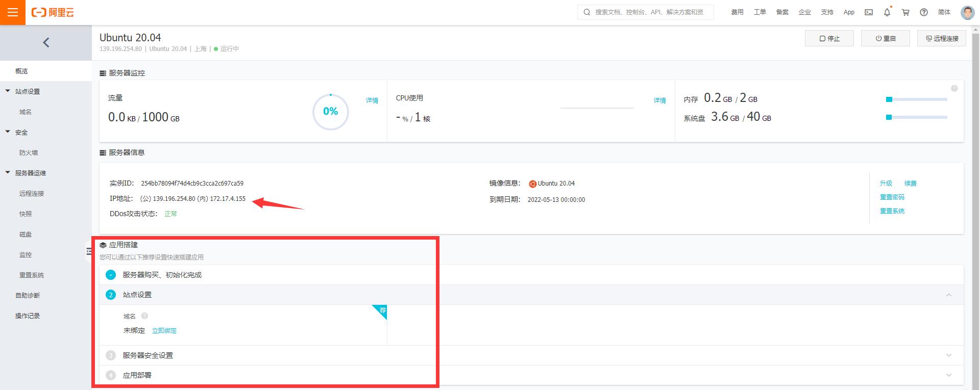The height and width of the screenshot is (390, 980).
Task: Open the shopping cart icon
Action: [x=905, y=12]
